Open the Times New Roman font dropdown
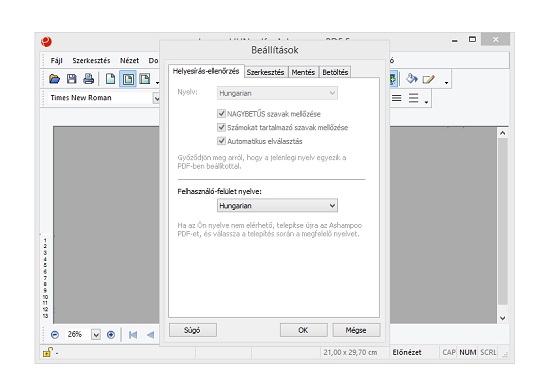550x390 pixels. [156, 98]
